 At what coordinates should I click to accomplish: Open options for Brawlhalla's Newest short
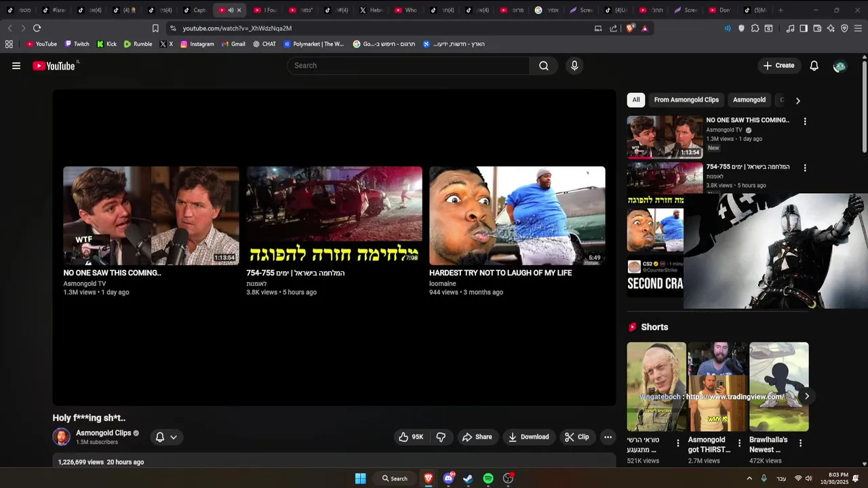800,443
